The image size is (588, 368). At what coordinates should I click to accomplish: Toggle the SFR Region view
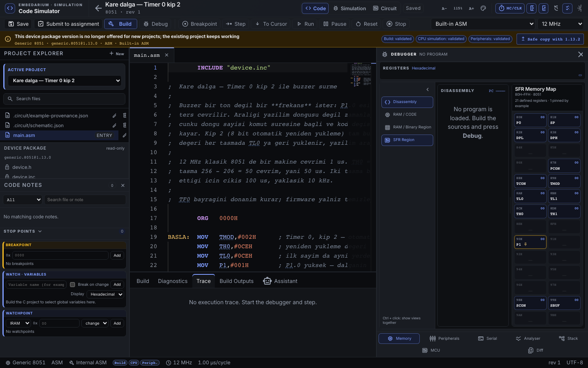pos(407,140)
